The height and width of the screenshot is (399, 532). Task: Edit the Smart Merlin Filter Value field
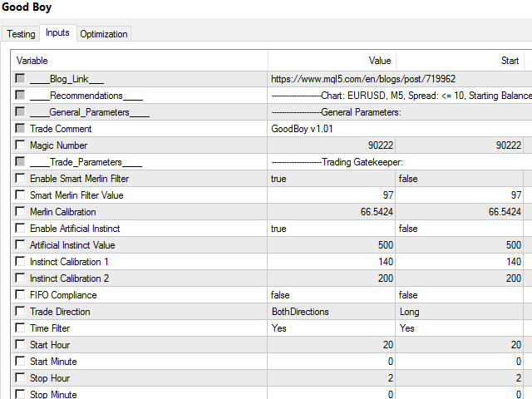[x=331, y=195]
